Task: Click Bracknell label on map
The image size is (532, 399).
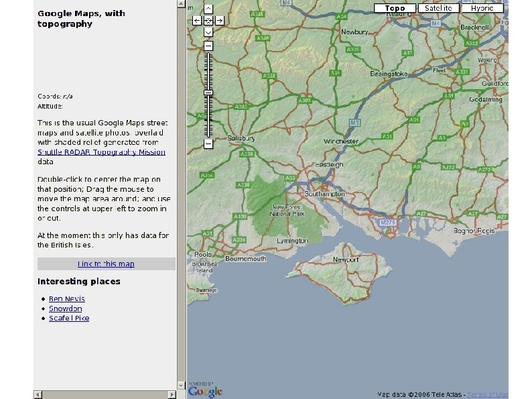Action: point(474,27)
